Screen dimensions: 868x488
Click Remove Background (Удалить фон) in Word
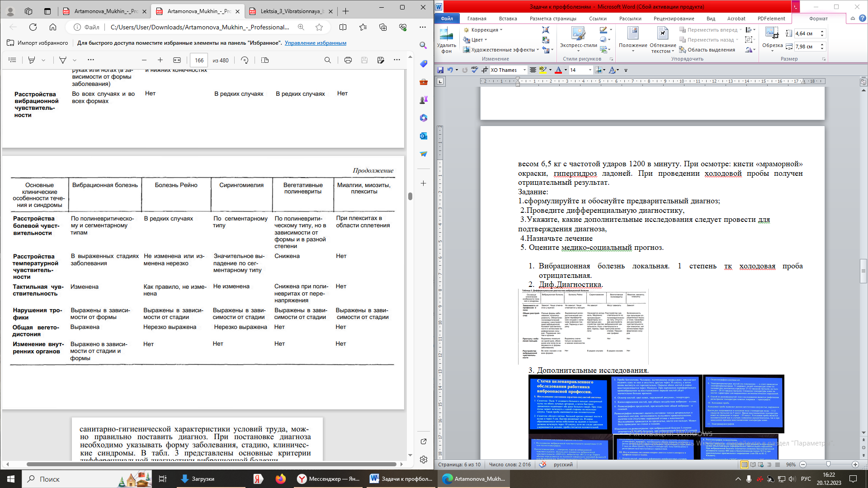(x=446, y=41)
